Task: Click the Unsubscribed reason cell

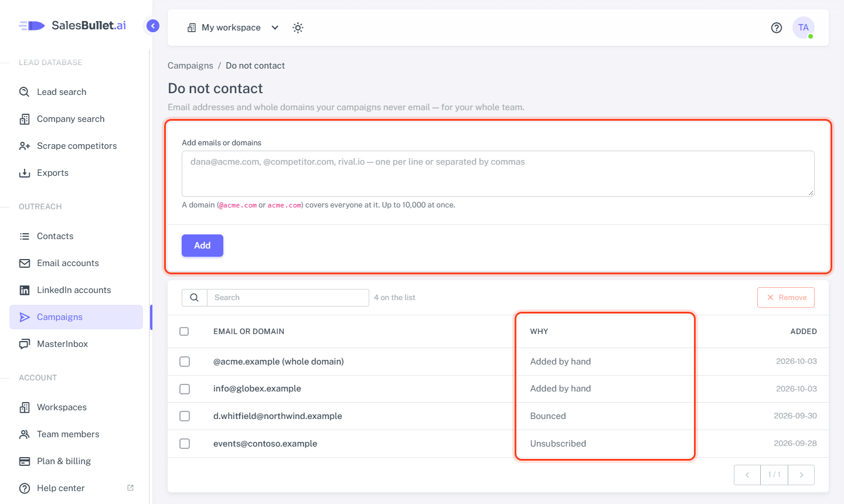Action: coord(558,444)
